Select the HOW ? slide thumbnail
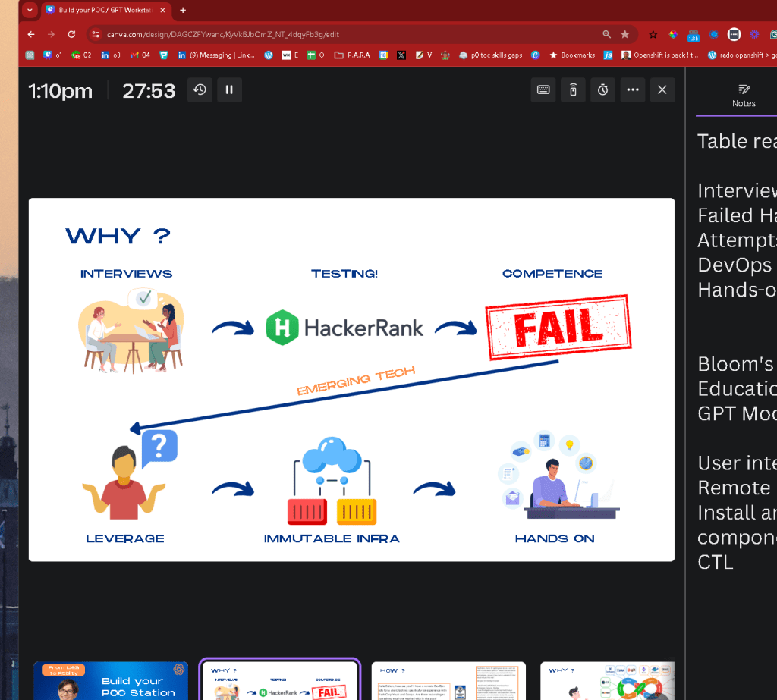 [x=448, y=681]
